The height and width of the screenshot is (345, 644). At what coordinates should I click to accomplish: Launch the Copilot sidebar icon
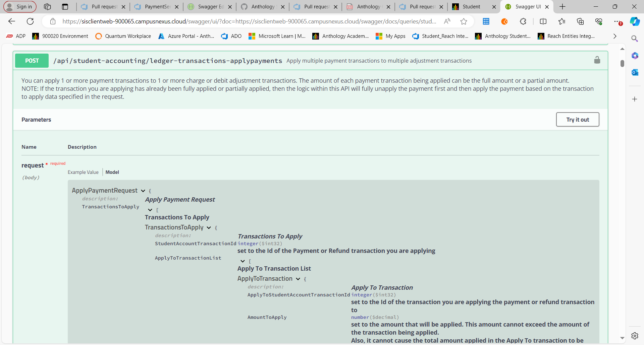click(635, 21)
